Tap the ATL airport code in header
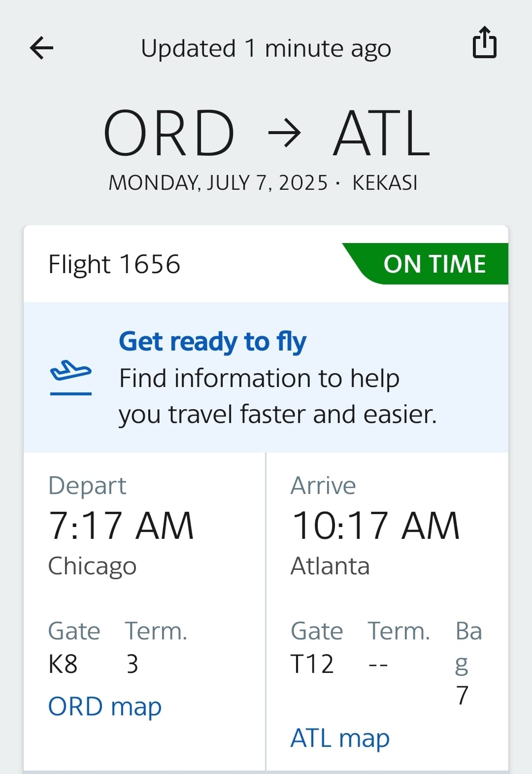This screenshot has width=532, height=774. [x=382, y=133]
